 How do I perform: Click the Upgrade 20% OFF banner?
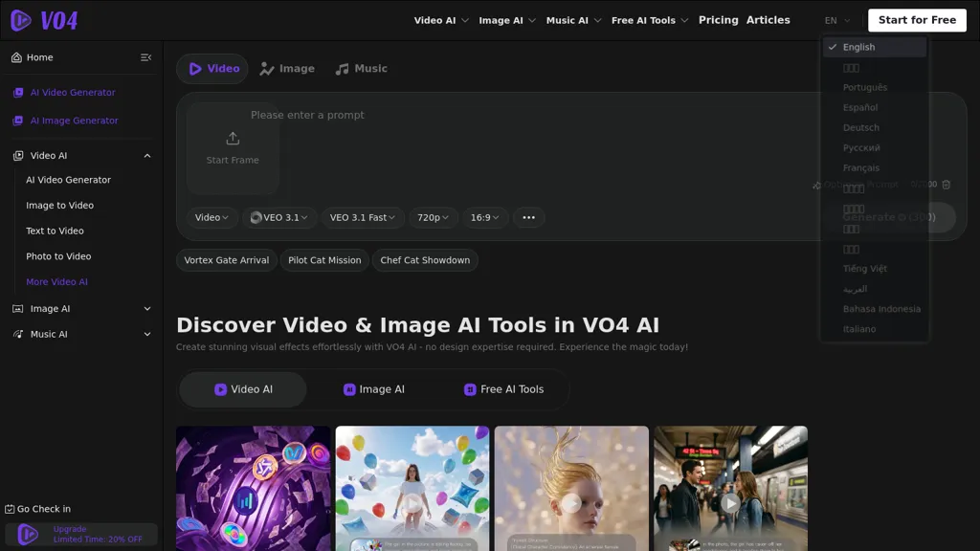[81, 534]
